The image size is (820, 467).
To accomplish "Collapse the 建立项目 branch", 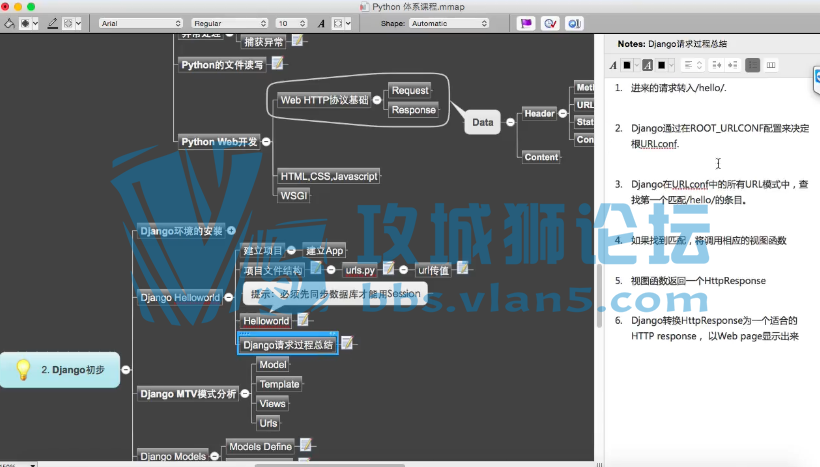I will pyautogui.click(x=291, y=250).
